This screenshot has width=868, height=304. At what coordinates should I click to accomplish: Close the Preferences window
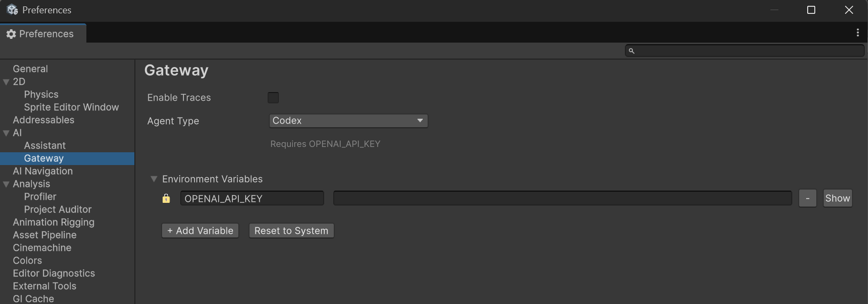(x=849, y=10)
